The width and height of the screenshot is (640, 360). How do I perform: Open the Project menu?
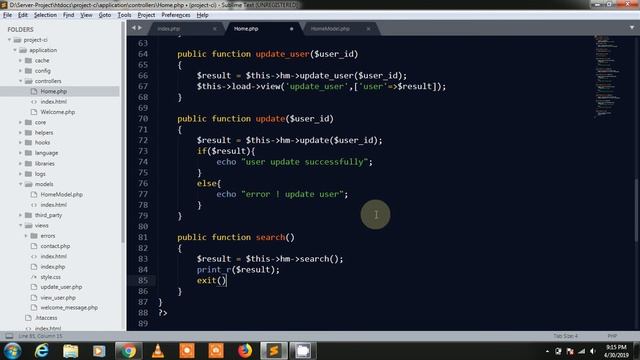(x=146, y=15)
